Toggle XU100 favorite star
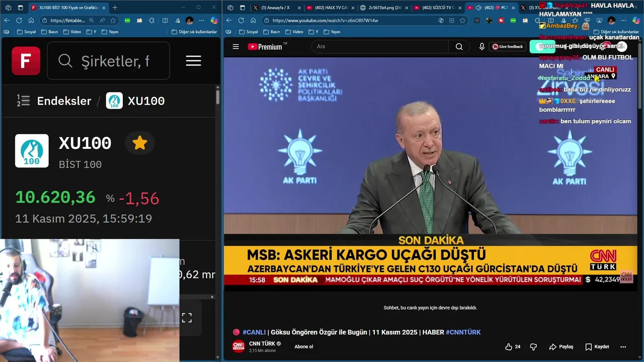The height and width of the screenshot is (362, 644). [x=140, y=143]
